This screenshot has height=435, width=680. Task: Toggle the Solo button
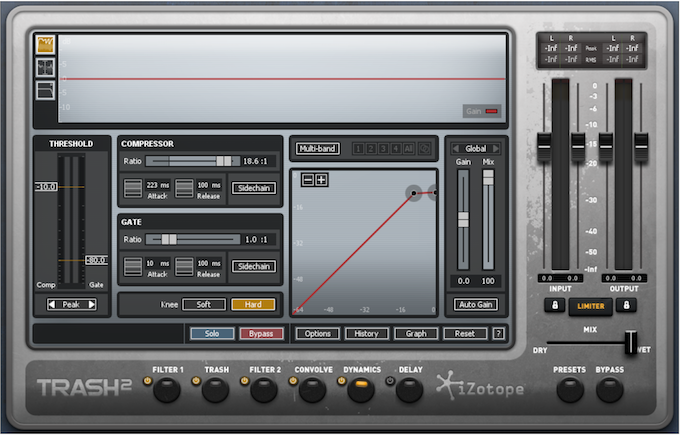[x=212, y=334]
